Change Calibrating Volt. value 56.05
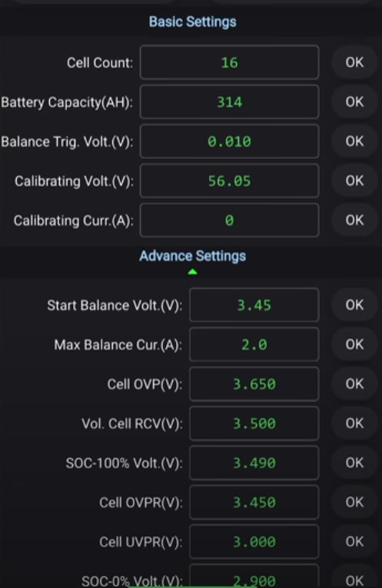Screen dimensions: 382x588 click(229, 181)
